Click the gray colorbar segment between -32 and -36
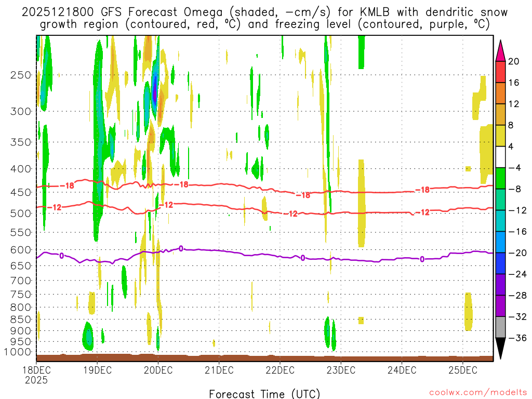This screenshot has height=399, width=532. tap(500, 327)
